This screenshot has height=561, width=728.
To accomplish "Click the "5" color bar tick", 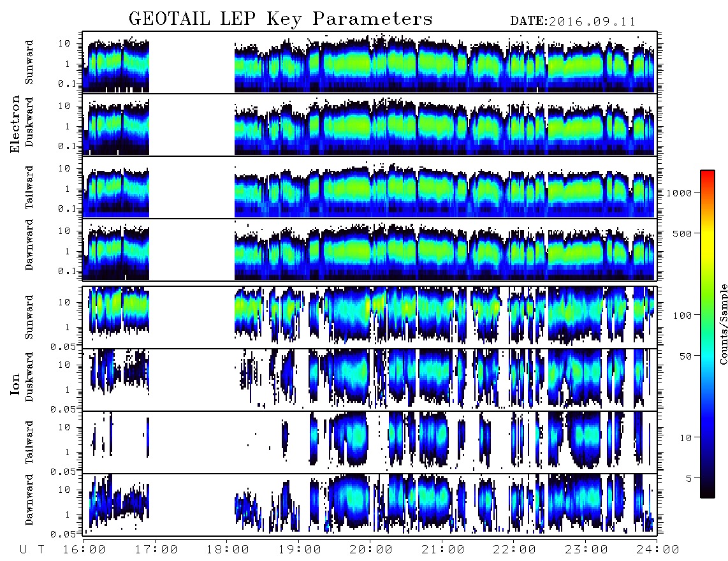I will point(689,478).
